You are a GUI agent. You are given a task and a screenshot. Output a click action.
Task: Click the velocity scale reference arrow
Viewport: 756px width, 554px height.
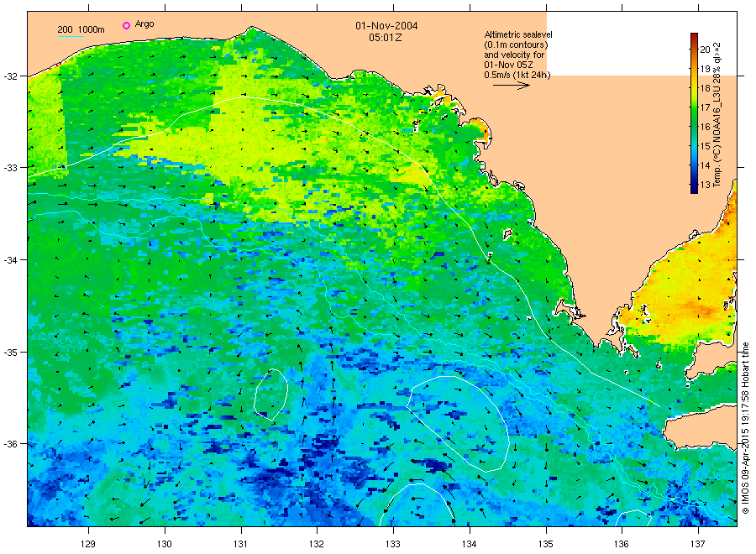[x=511, y=86]
